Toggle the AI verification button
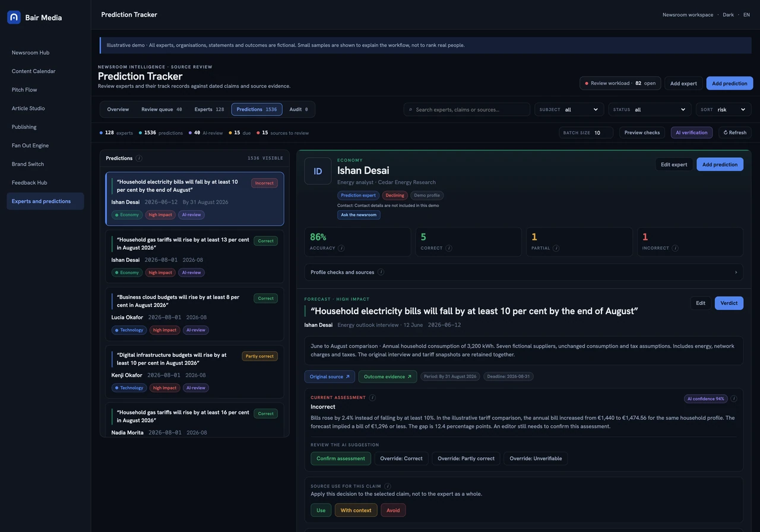760x532 pixels. click(x=692, y=132)
